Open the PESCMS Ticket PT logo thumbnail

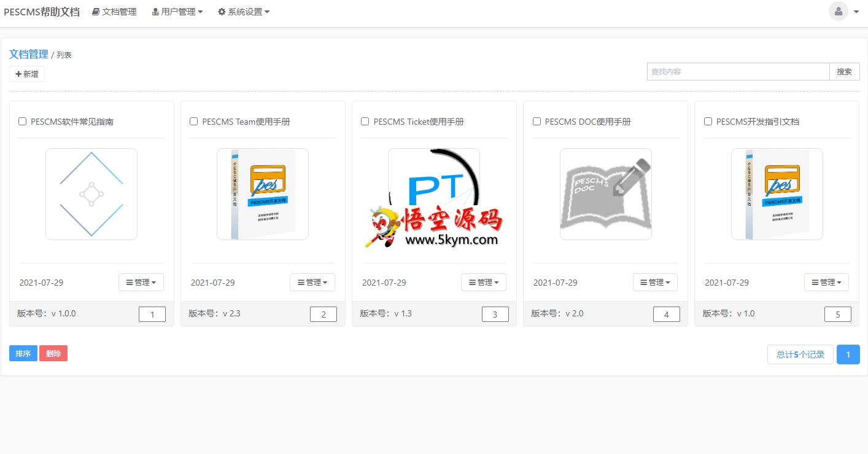(x=434, y=194)
